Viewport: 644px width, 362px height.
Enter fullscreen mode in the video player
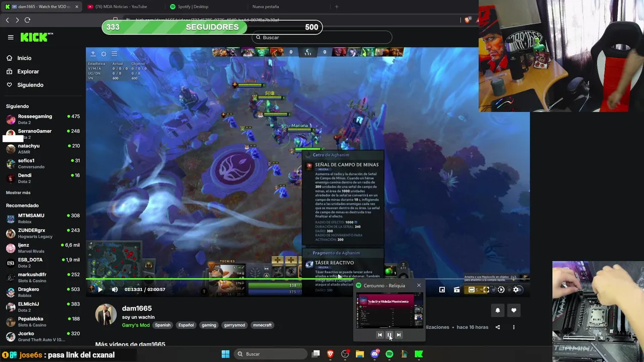(486, 290)
